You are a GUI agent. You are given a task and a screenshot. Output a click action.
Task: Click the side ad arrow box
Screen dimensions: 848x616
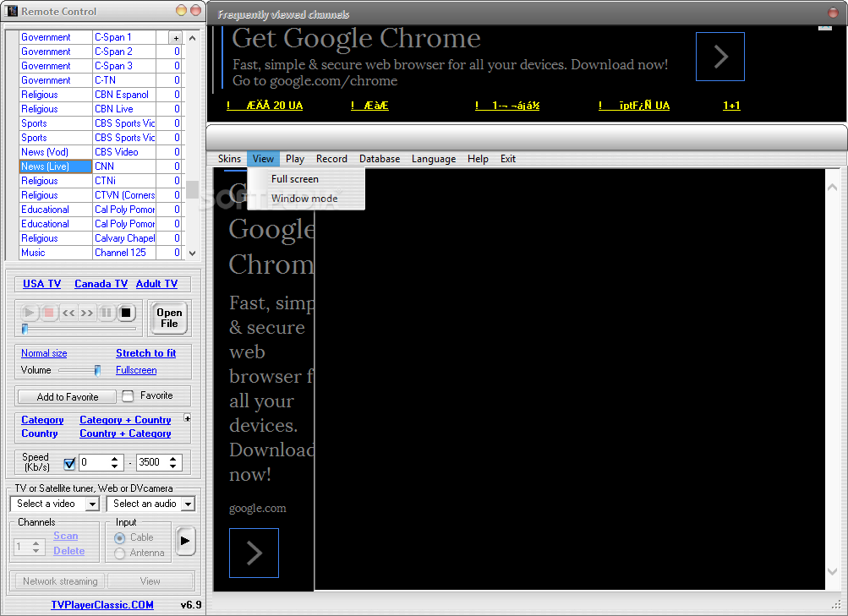(x=254, y=553)
